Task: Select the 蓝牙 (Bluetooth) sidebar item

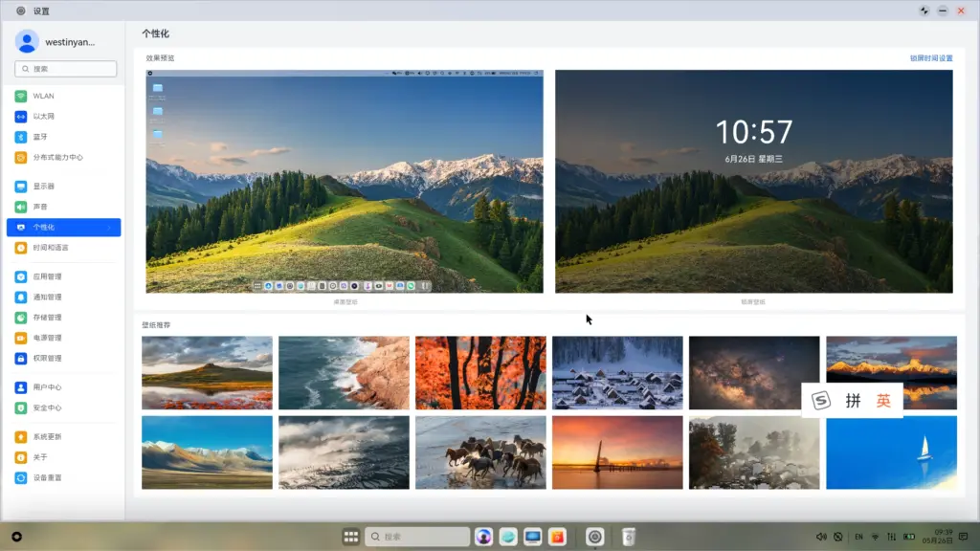Action: point(40,137)
